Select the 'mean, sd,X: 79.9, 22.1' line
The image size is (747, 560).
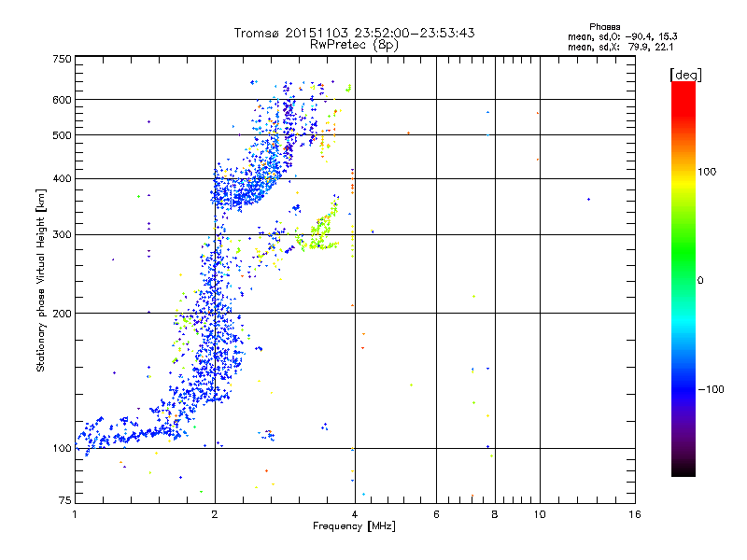pos(620,47)
